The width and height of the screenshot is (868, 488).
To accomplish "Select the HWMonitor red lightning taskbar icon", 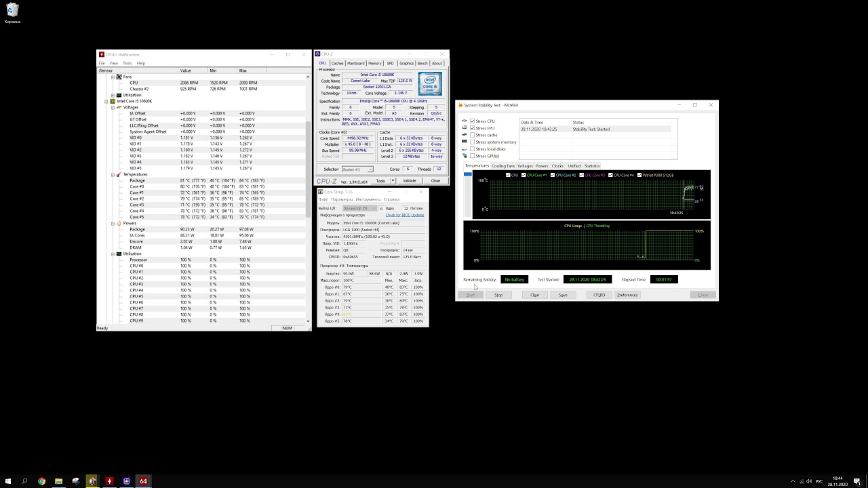I will 109,481.
